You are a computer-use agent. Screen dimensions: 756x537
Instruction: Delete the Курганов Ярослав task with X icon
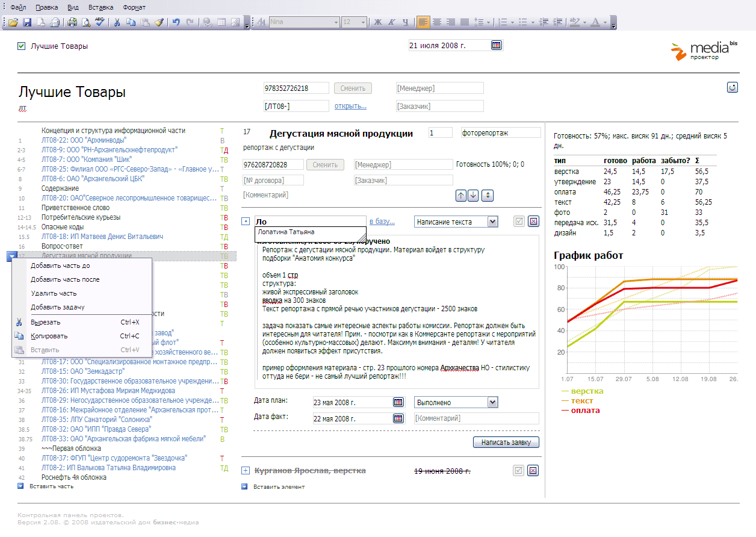click(533, 471)
